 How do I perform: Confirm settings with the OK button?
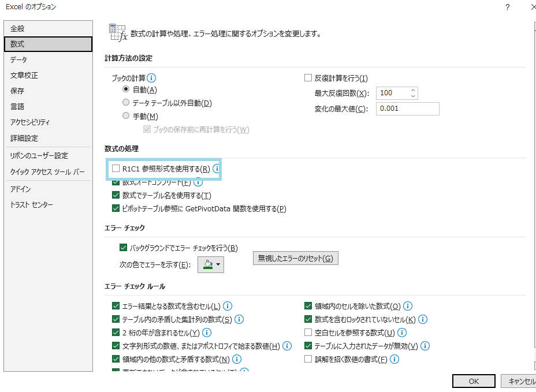click(473, 381)
